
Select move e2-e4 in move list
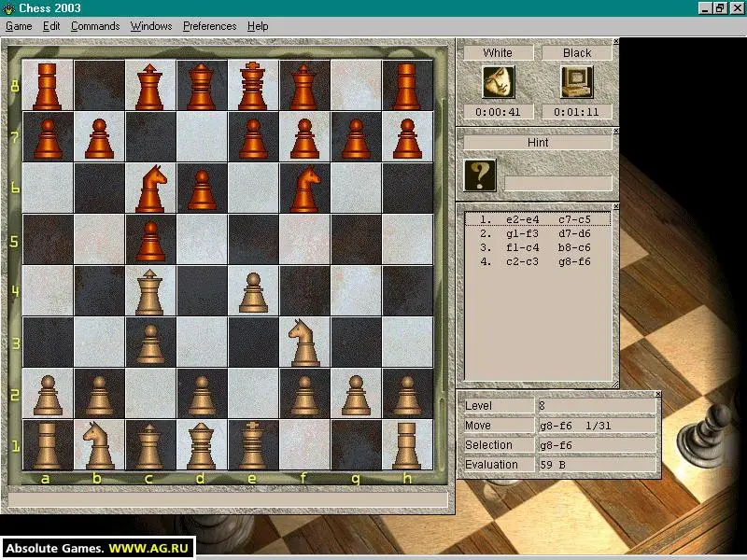pos(523,219)
